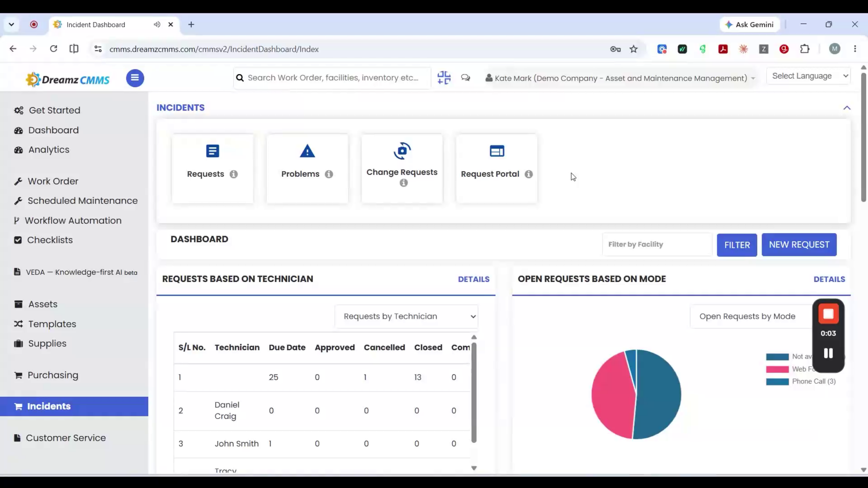Click the Change Requests circular icon

[x=402, y=151]
